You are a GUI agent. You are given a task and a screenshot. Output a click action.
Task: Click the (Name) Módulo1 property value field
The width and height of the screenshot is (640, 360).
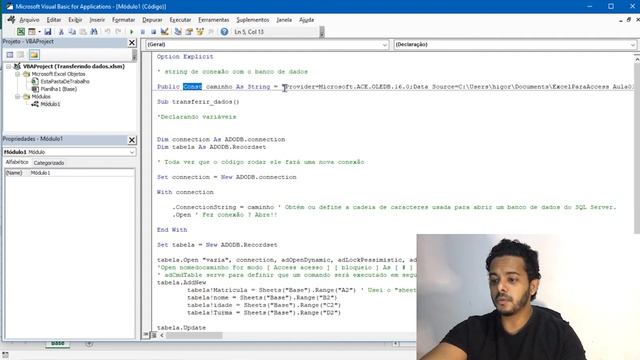[x=81, y=173]
